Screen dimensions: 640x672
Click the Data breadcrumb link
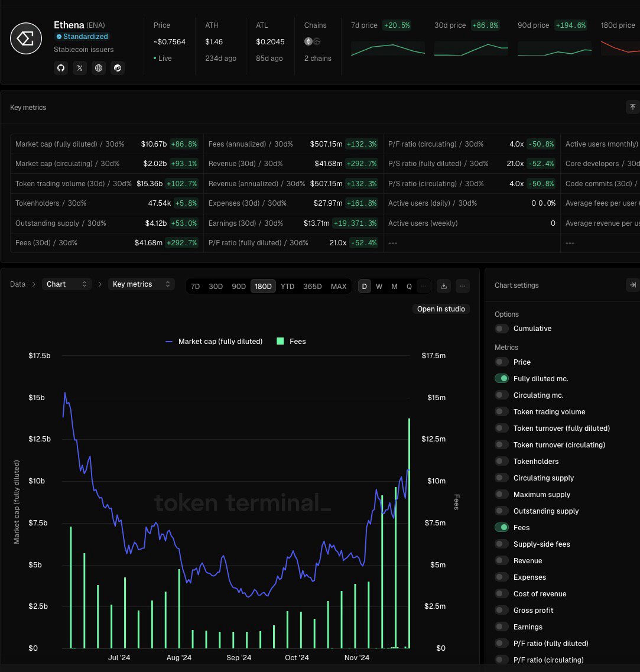(17, 284)
